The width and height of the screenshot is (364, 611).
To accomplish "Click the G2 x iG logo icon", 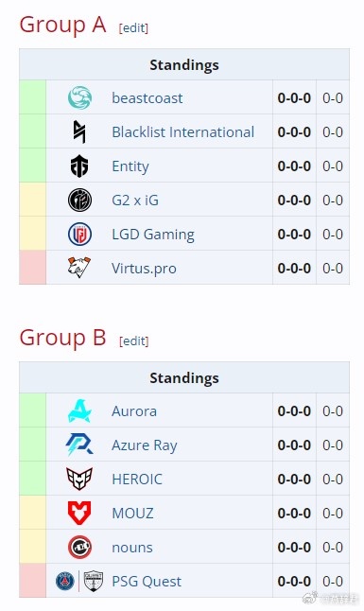I will 80,200.
